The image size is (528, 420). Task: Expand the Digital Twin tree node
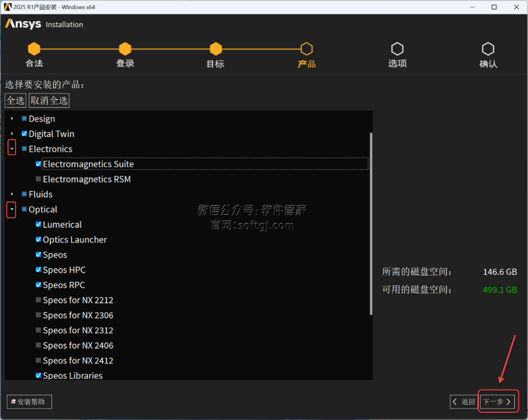coord(12,133)
